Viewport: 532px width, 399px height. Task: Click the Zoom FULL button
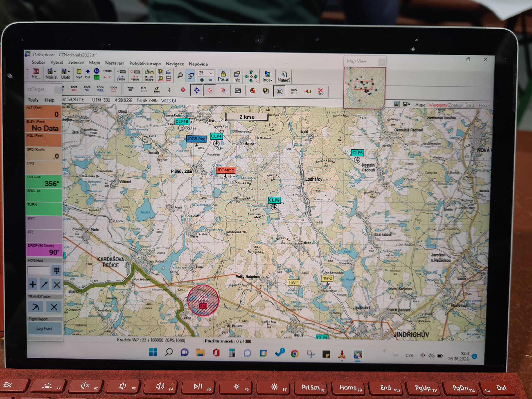(x=100, y=89)
